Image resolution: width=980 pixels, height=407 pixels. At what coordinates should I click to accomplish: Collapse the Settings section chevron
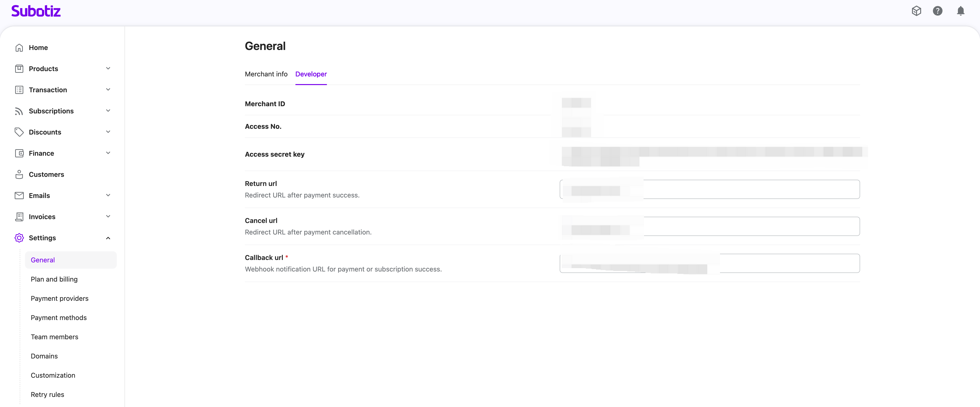108,238
